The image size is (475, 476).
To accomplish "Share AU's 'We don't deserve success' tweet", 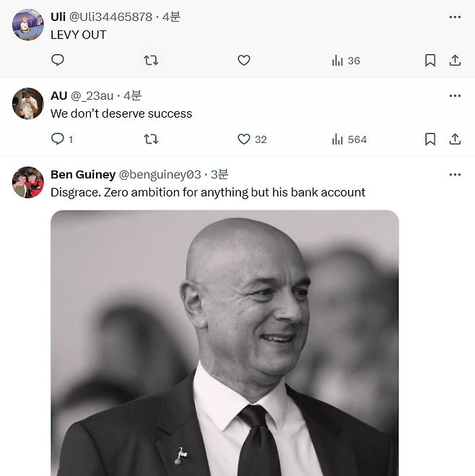I will point(455,139).
